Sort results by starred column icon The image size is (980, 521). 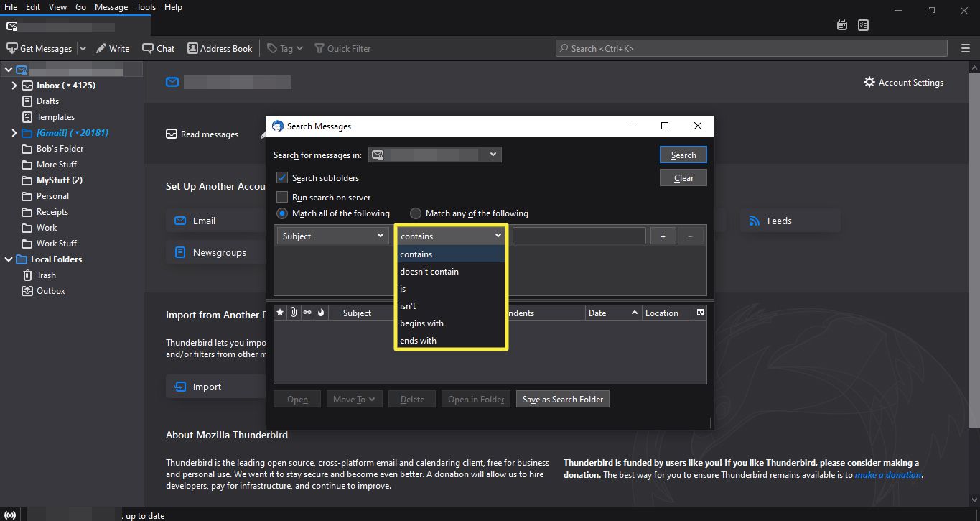click(x=280, y=313)
